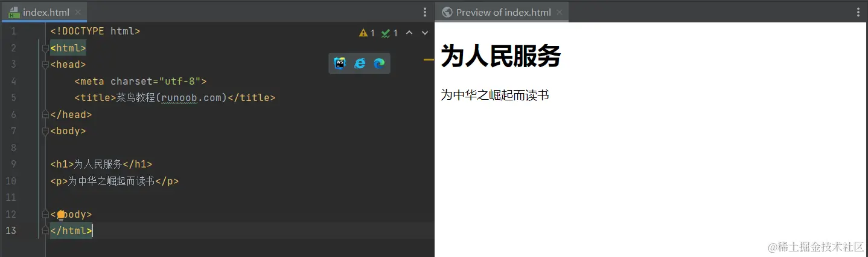
Task: Open preview panel options three-dots menu
Action: tap(859, 12)
